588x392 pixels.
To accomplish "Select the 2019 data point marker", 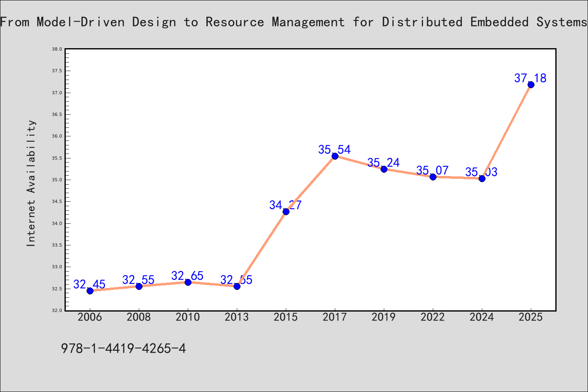I will [x=384, y=169].
